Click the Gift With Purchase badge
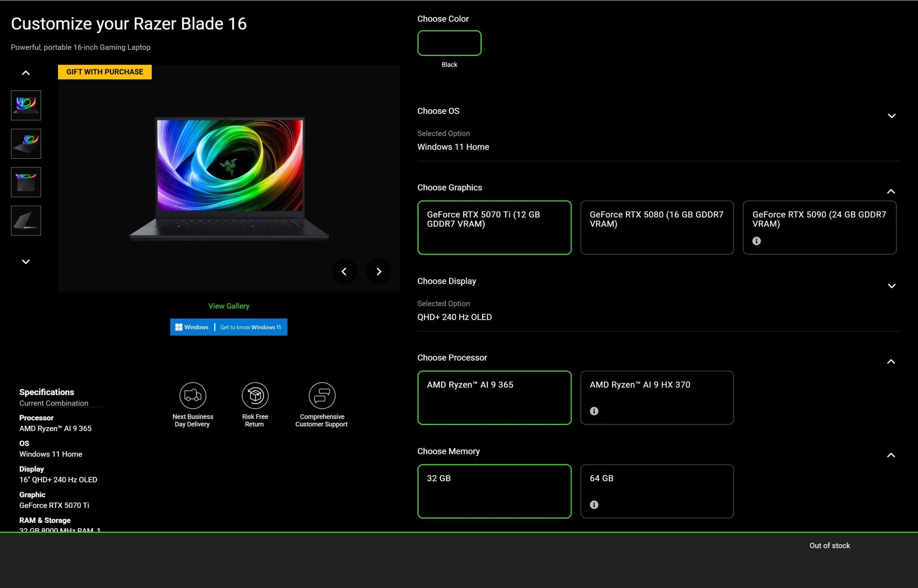 click(x=105, y=72)
